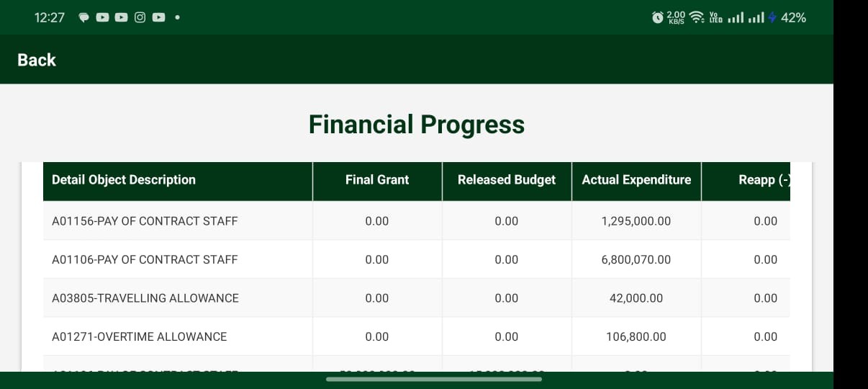Open the A01271-OVERTIME ALLOWANCE row
Screen dimensions: 868x389
(x=417, y=336)
